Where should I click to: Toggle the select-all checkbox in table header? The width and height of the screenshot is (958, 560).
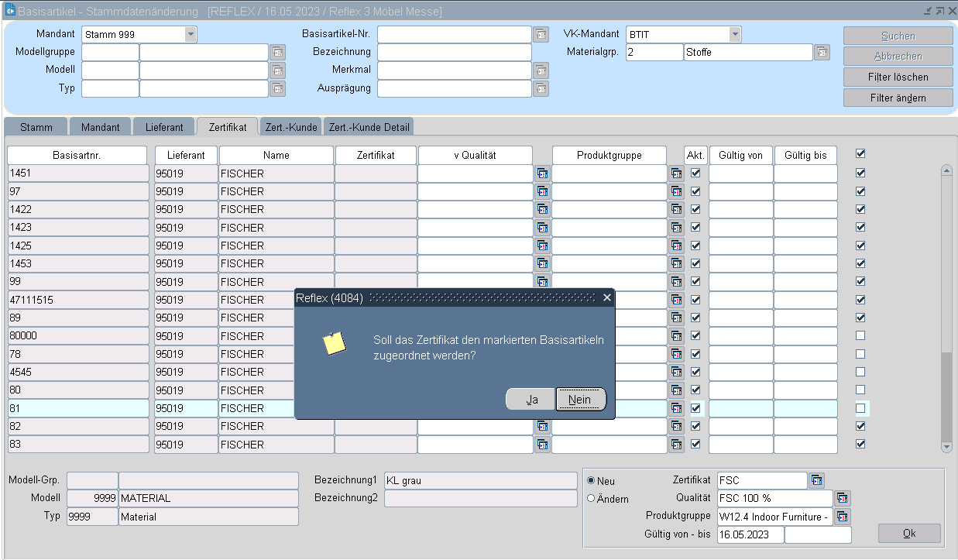click(x=860, y=154)
